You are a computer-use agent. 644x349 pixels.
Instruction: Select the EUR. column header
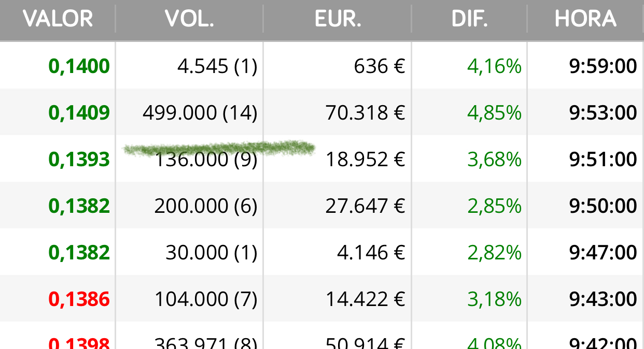coord(338,19)
